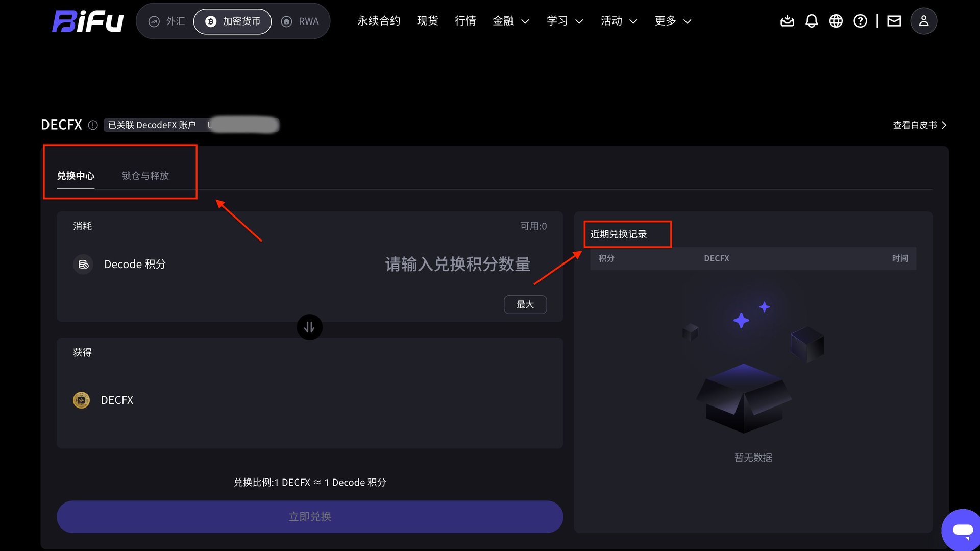Viewport: 980px width, 551px height.
Task: Open the language globe selector
Action: (x=836, y=21)
